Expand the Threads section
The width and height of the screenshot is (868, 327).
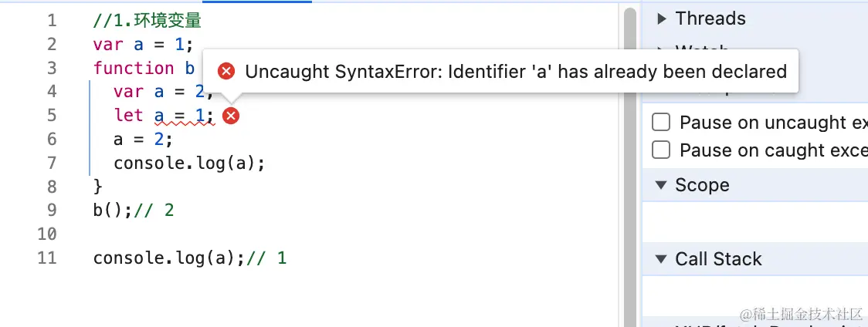click(661, 19)
